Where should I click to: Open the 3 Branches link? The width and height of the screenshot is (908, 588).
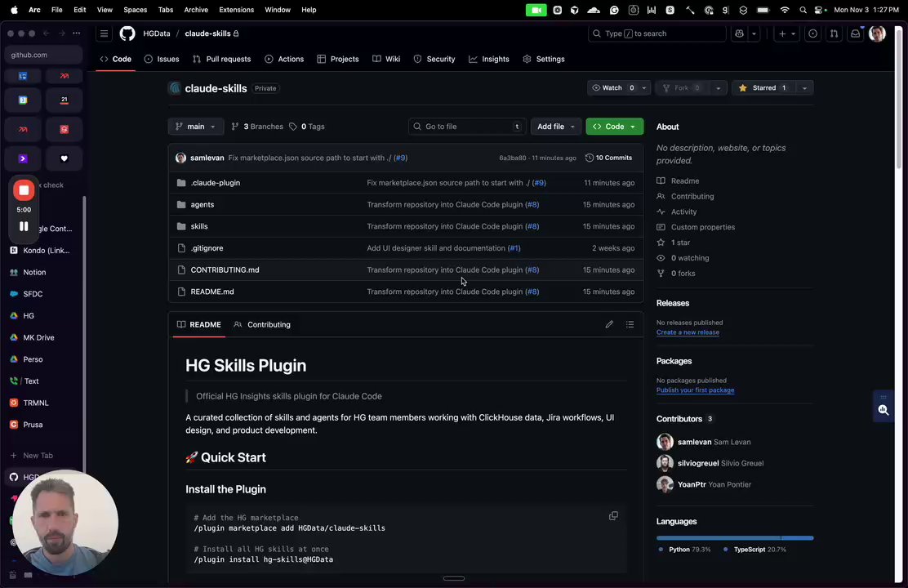click(x=257, y=127)
